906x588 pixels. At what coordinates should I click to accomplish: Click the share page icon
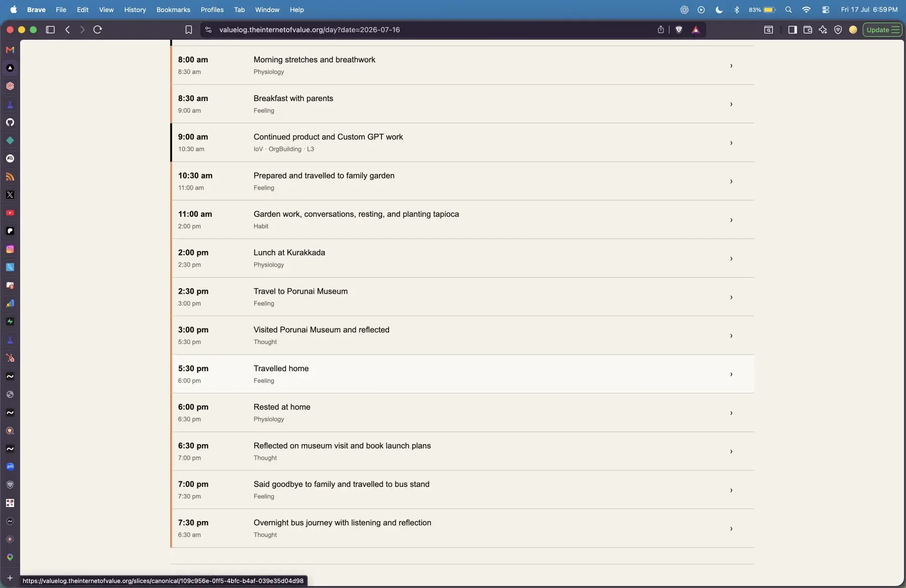pos(661,30)
